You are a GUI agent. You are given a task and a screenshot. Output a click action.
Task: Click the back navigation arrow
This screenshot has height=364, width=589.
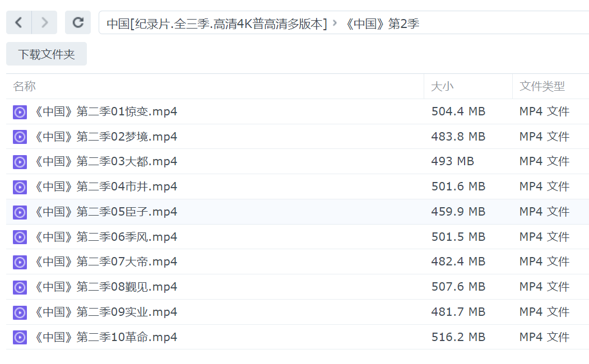(x=19, y=22)
